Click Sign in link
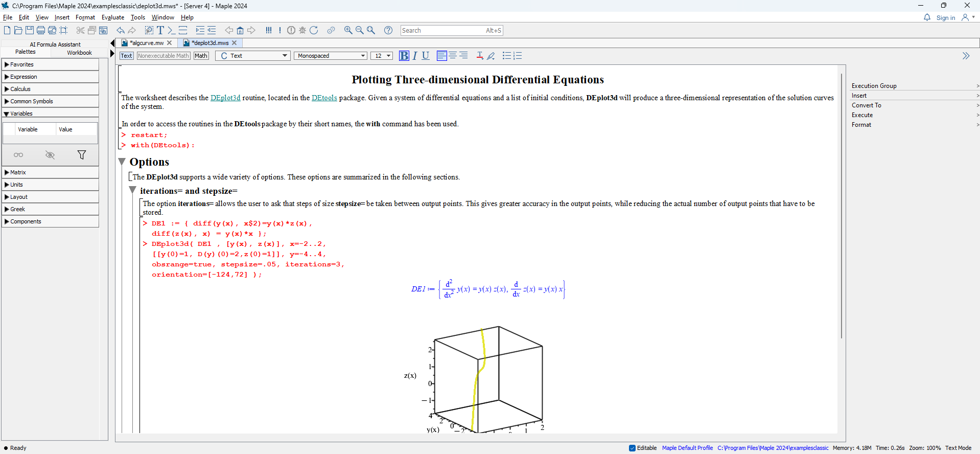This screenshot has width=980, height=454. point(946,18)
